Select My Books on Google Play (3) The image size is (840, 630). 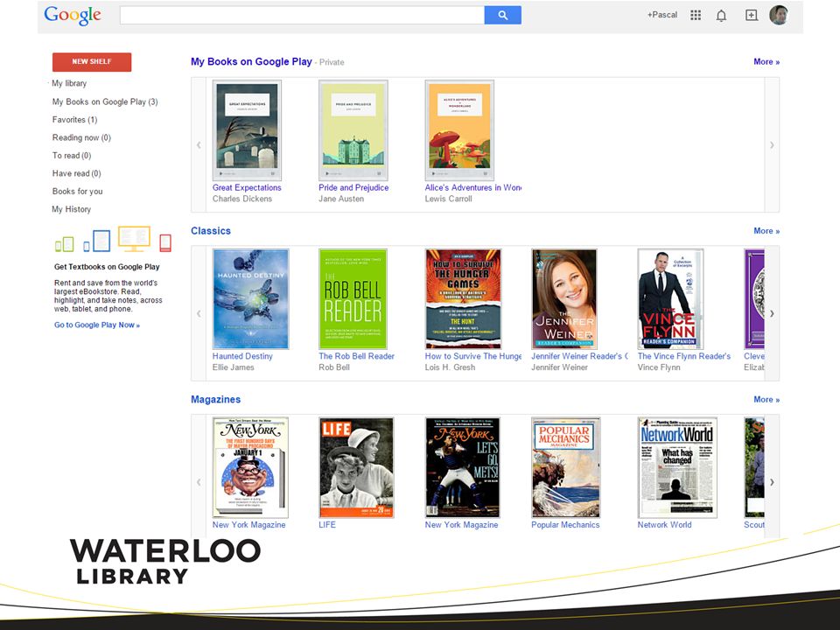click(x=105, y=101)
